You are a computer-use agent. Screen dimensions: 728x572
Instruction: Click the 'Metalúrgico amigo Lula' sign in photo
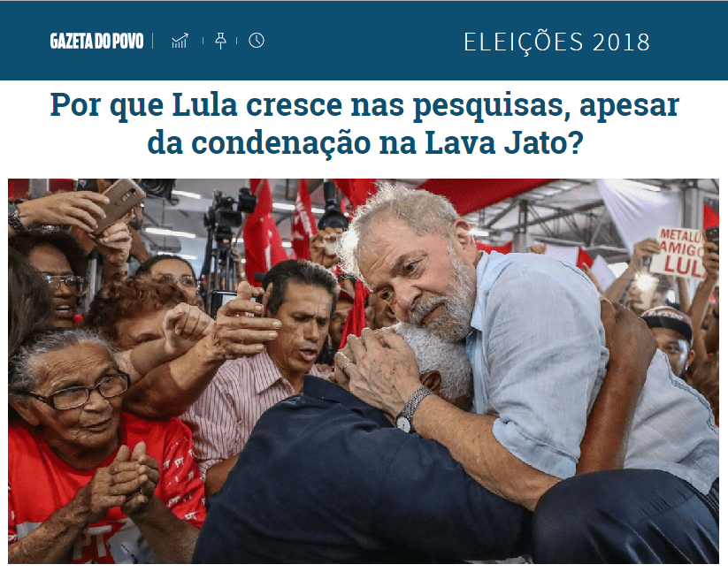click(681, 253)
